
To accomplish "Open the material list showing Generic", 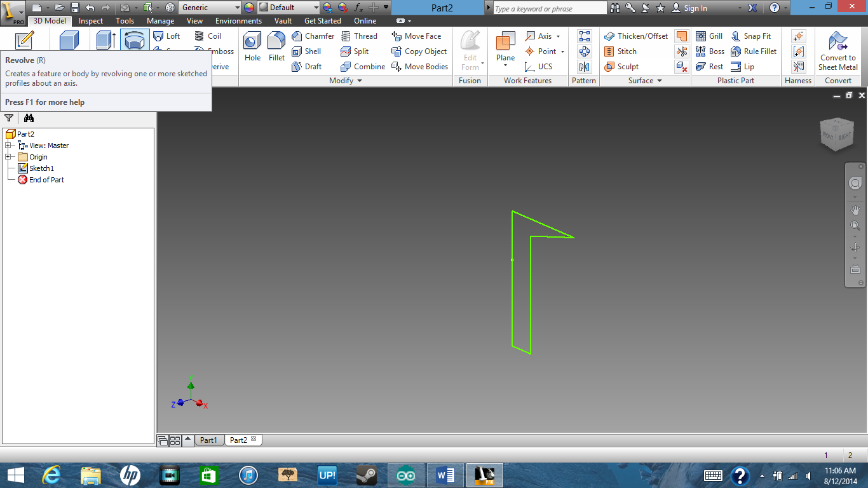I will click(x=210, y=8).
